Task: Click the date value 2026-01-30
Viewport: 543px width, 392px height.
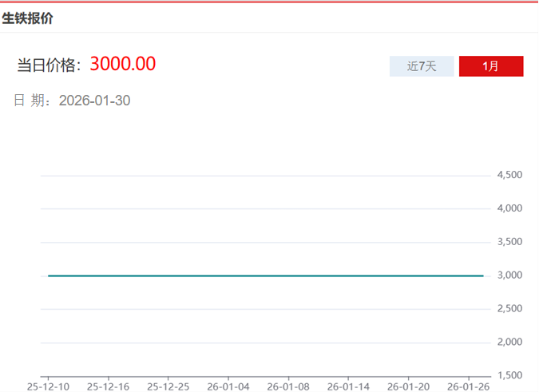Action: click(x=94, y=101)
